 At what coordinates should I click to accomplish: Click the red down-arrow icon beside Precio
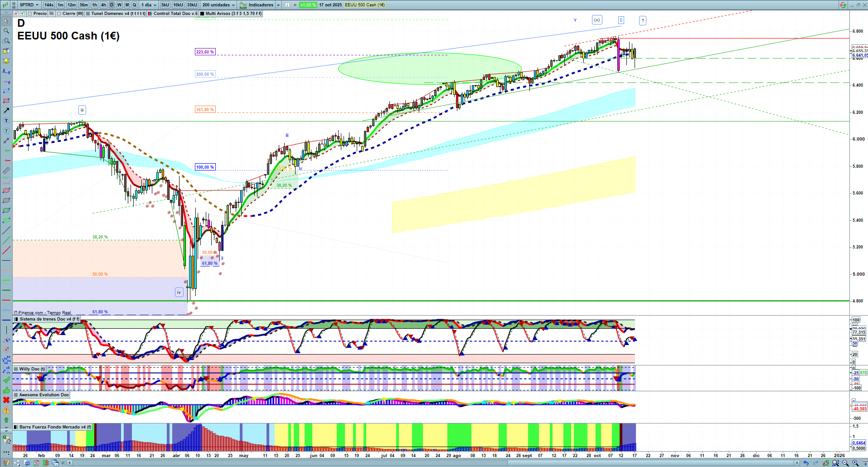tap(16, 14)
